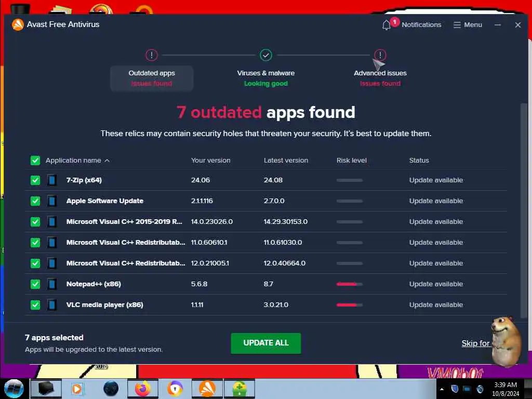532x399 pixels.
Task: Click the Latest version column header
Action: (286, 160)
